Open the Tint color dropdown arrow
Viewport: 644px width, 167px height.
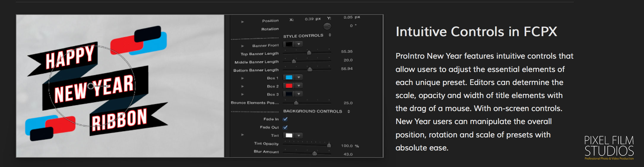click(x=299, y=136)
